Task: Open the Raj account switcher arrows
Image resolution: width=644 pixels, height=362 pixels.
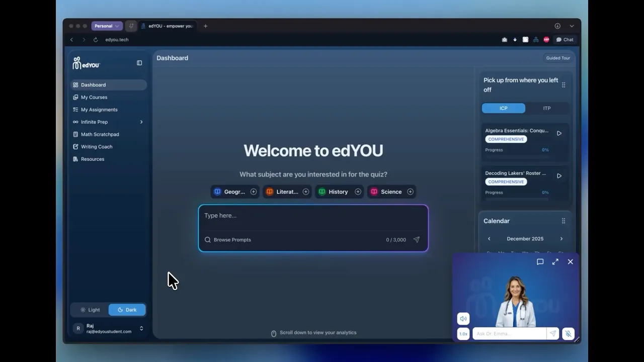Action: tap(141, 328)
